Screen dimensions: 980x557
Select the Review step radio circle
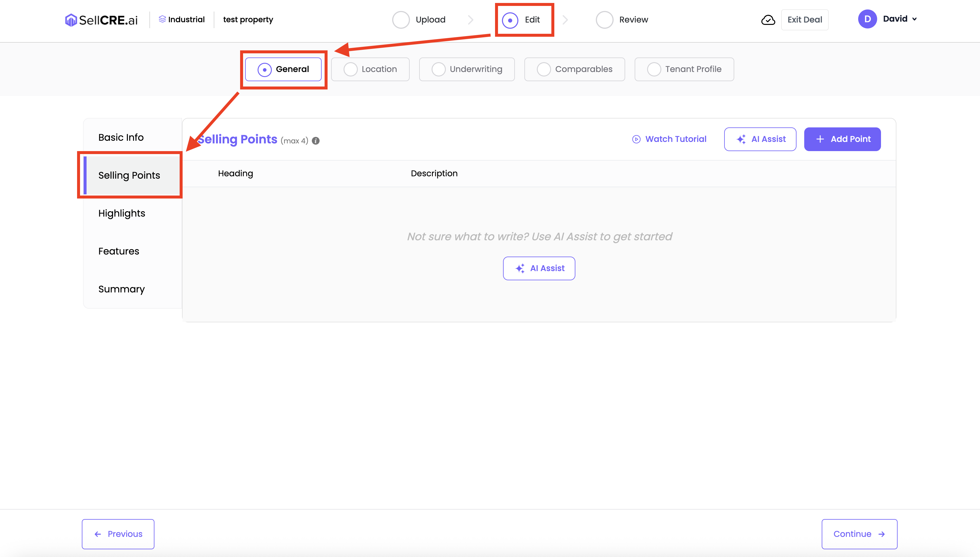[x=604, y=20]
